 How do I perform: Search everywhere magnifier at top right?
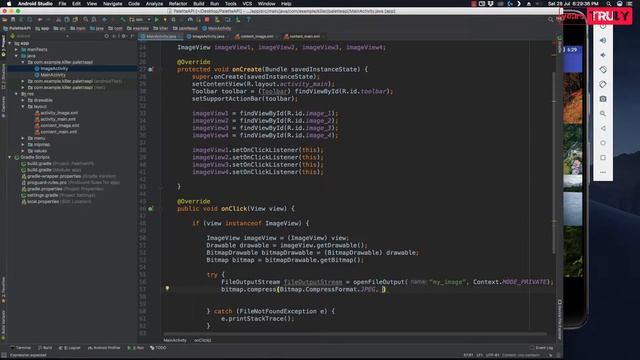(x=551, y=20)
